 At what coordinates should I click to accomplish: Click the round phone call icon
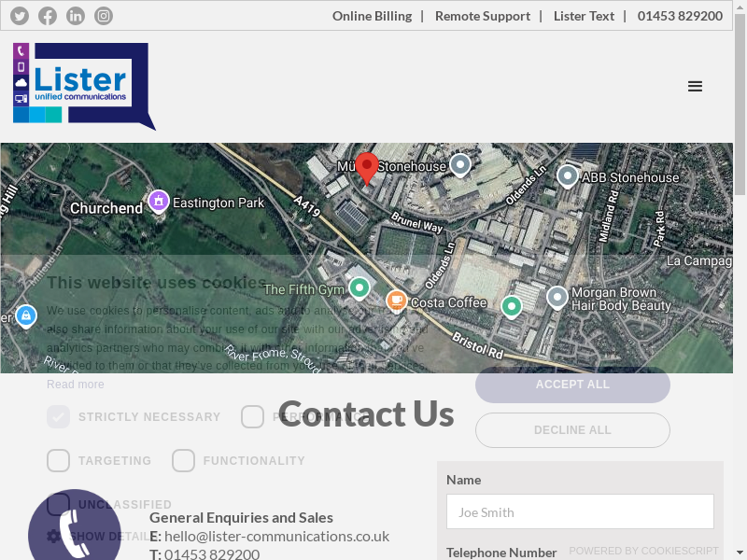point(75,528)
